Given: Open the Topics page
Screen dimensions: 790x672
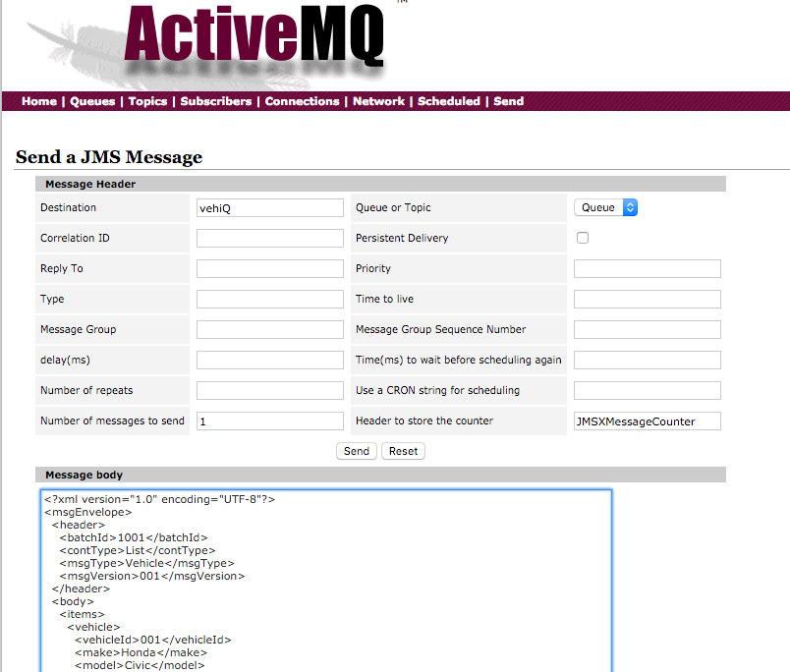Looking at the screenshot, I should 147,101.
